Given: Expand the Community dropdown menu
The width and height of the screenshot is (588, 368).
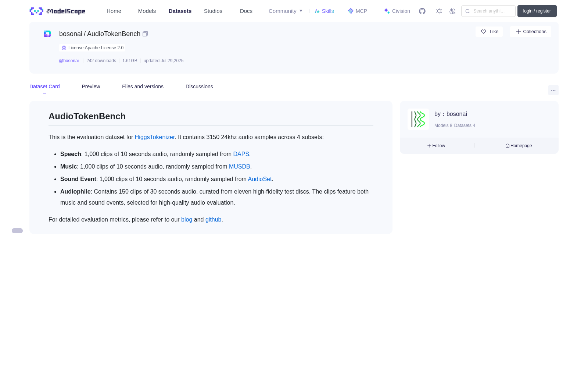Looking at the screenshot, I should tap(286, 11).
